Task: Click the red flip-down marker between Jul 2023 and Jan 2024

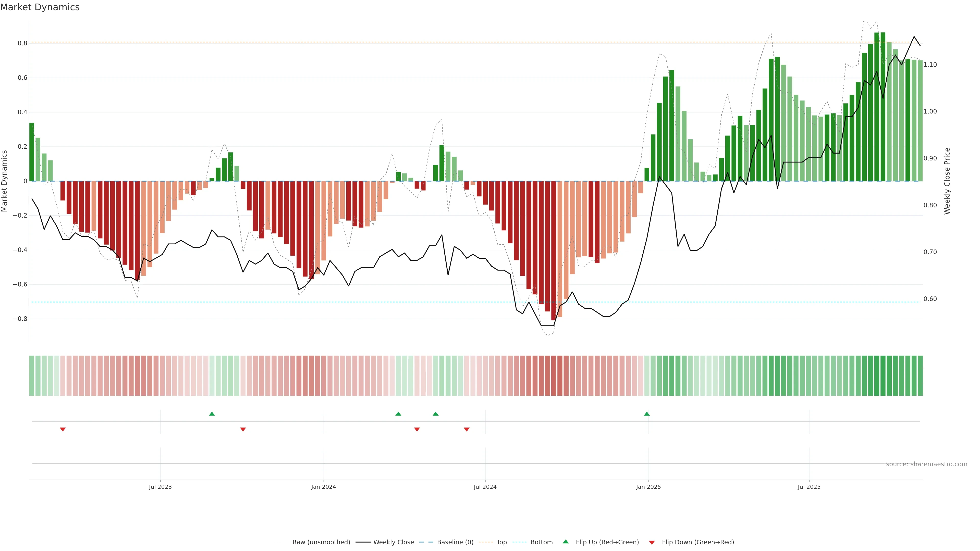Action: 243,429
